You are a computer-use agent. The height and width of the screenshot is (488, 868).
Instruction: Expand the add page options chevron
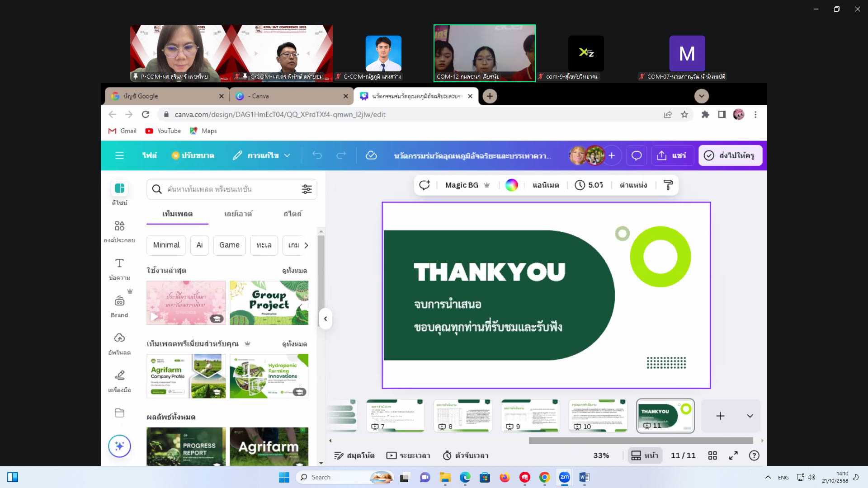coord(750,416)
